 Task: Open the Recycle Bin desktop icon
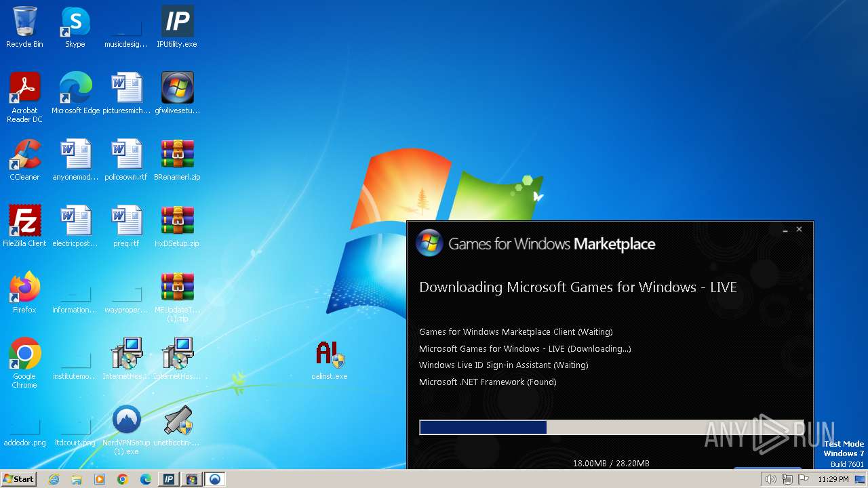24,27
